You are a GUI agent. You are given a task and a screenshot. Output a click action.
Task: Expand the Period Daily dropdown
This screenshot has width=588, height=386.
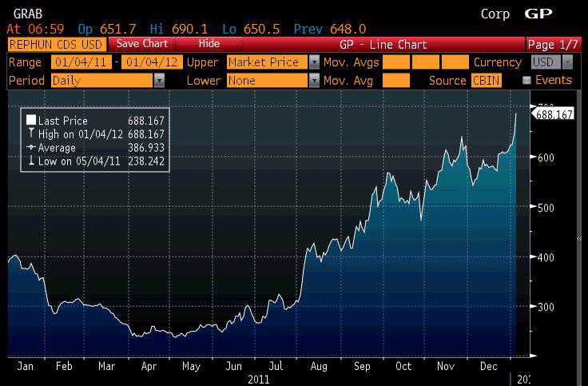click(x=159, y=81)
